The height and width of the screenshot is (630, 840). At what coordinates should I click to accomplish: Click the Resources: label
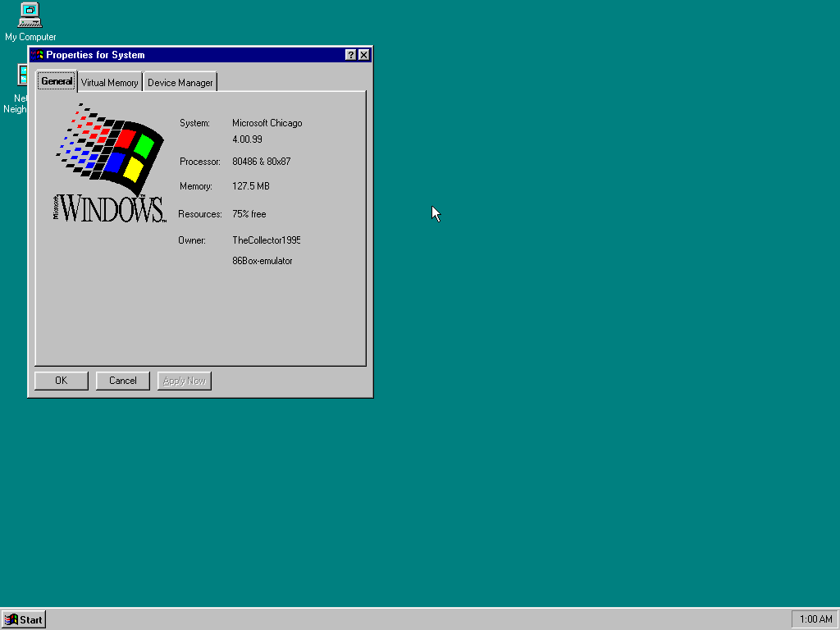coord(200,214)
